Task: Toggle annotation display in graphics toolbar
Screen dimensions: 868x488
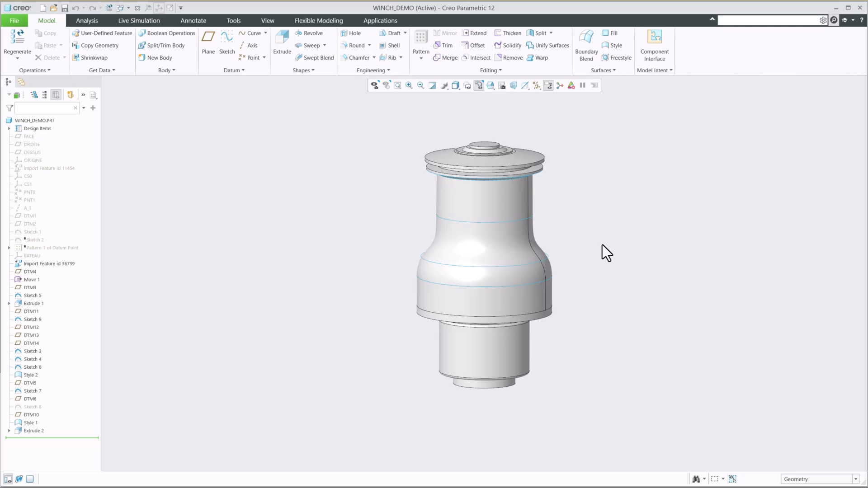Action: click(548, 85)
